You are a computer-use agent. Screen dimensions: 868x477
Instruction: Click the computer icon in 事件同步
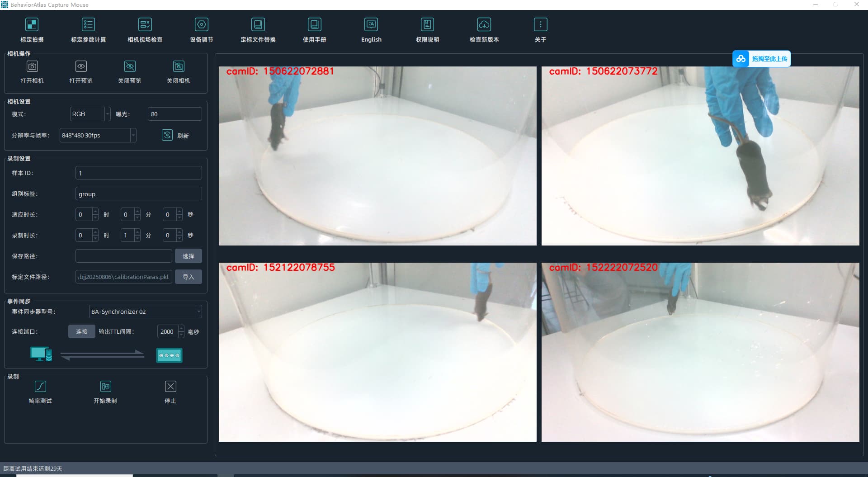click(x=41, y=354)
